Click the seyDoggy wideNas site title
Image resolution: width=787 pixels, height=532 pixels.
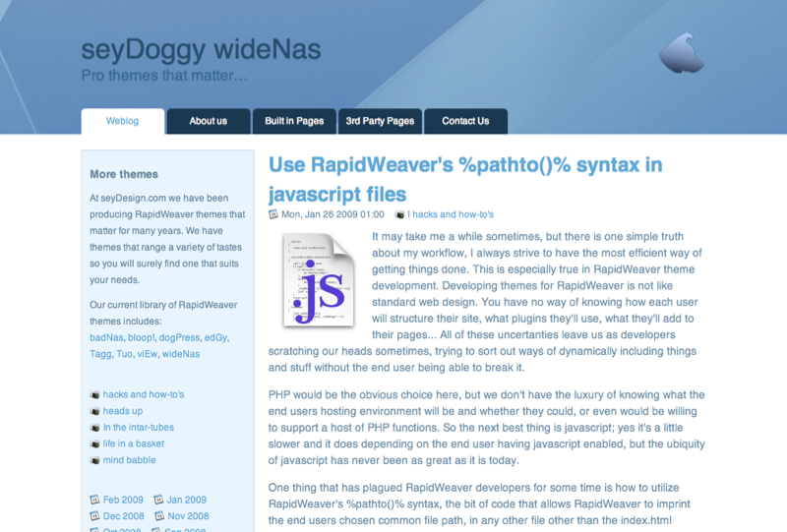click(x=201, y=49)
